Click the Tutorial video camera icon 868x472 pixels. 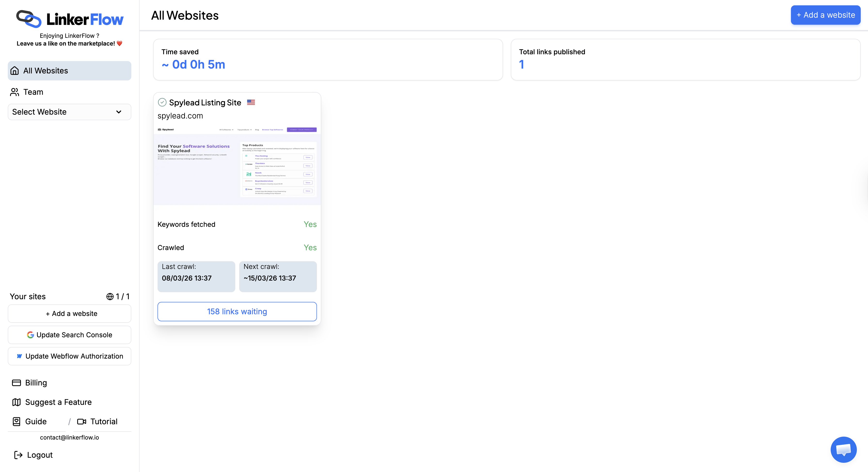[x=82, y=421]
